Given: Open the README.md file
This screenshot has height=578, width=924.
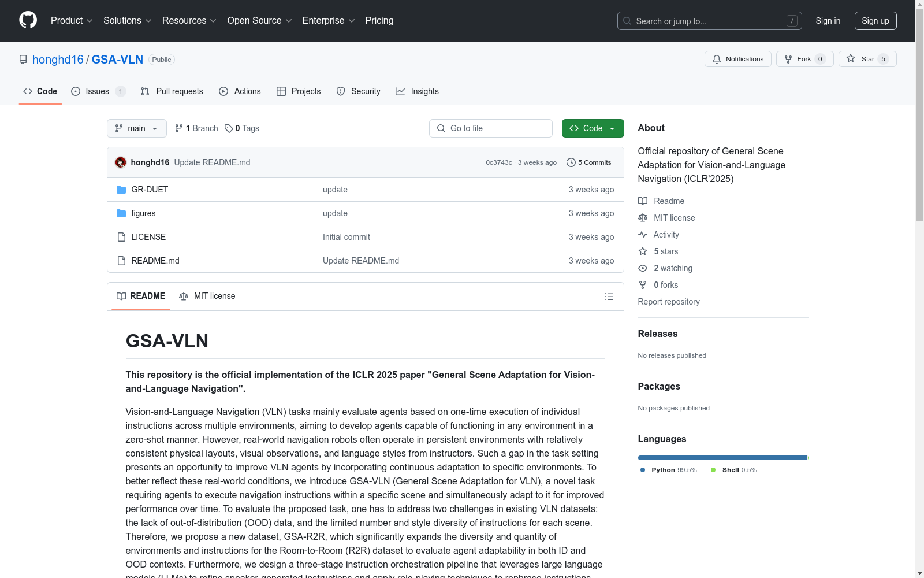Looking at the screenshot, I should click(x=155, y=261).
